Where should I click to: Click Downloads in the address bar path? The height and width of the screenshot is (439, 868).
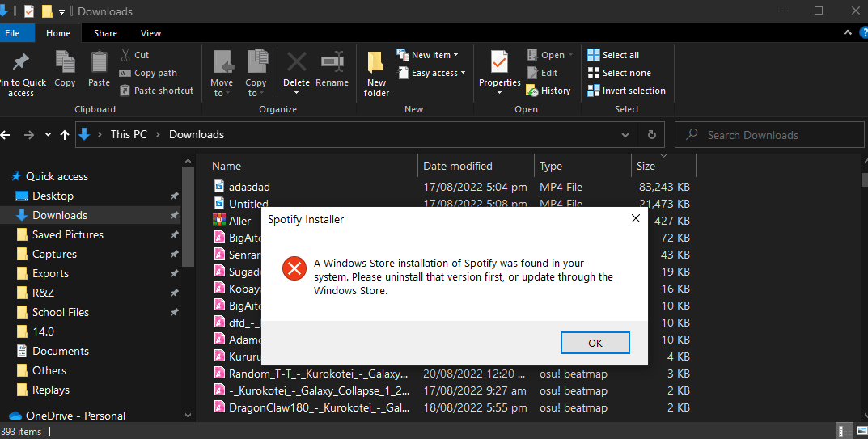tap(197, 134)
